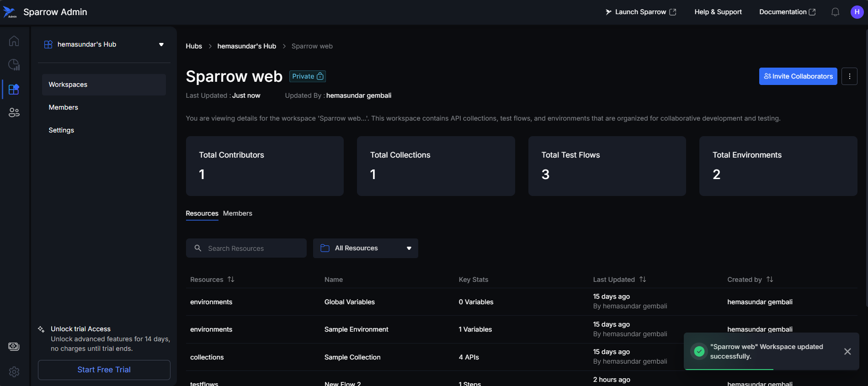Open the settings gear sidebar icon

click(x=14, y=372)
